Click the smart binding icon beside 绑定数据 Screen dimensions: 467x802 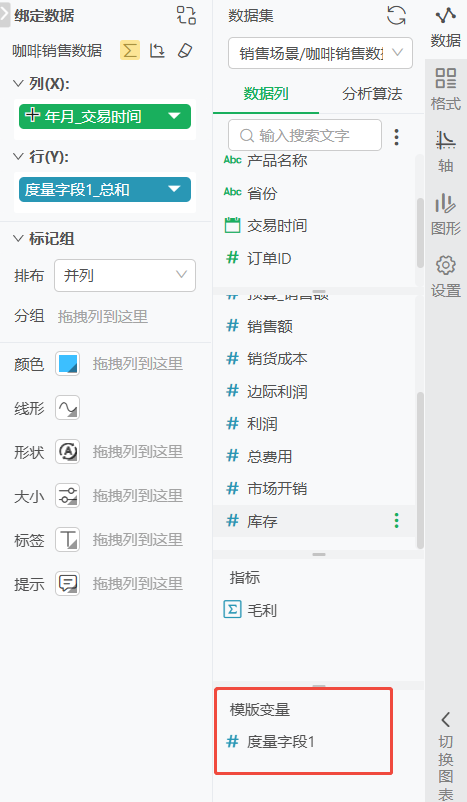[186, 15]
